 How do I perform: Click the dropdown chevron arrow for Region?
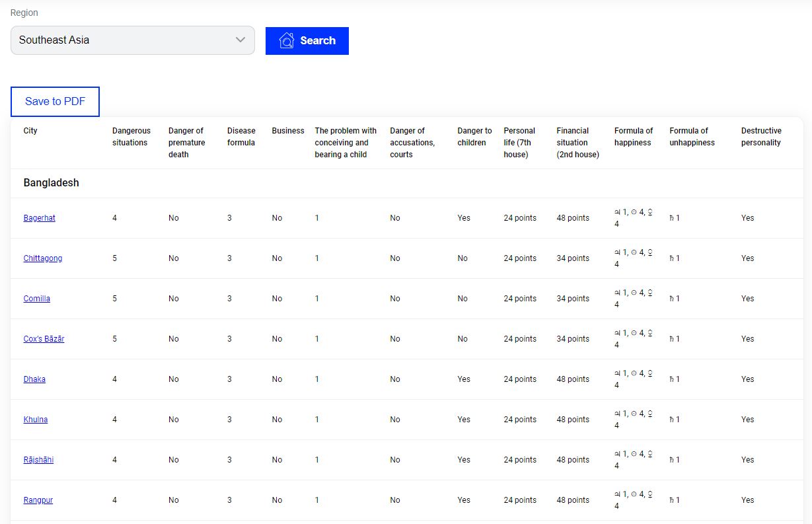tap(240, 40)
